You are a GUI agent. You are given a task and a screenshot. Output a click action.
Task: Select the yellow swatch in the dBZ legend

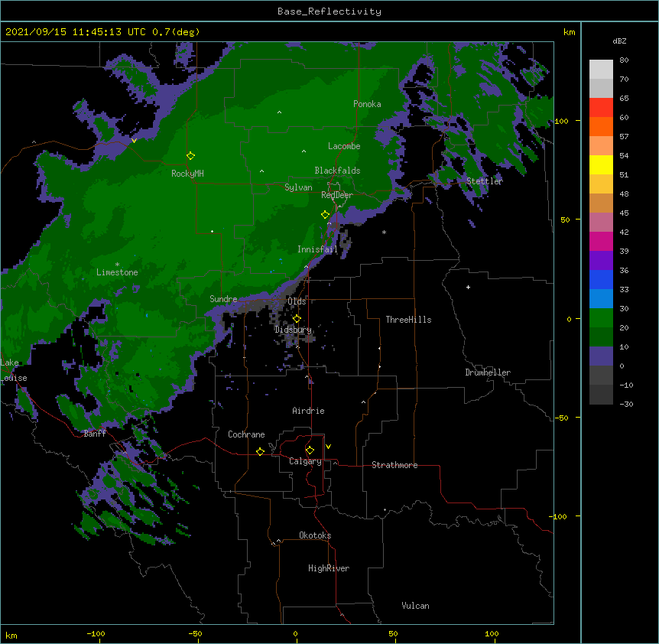tap(601, 164)
